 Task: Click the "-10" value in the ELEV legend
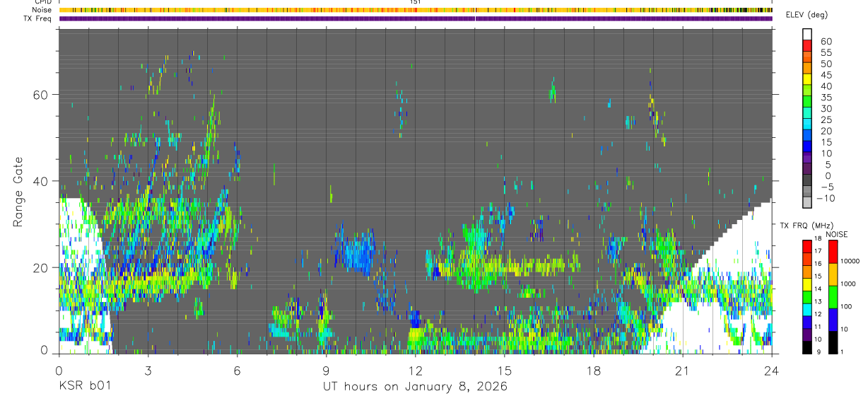[x=826, y=198]
